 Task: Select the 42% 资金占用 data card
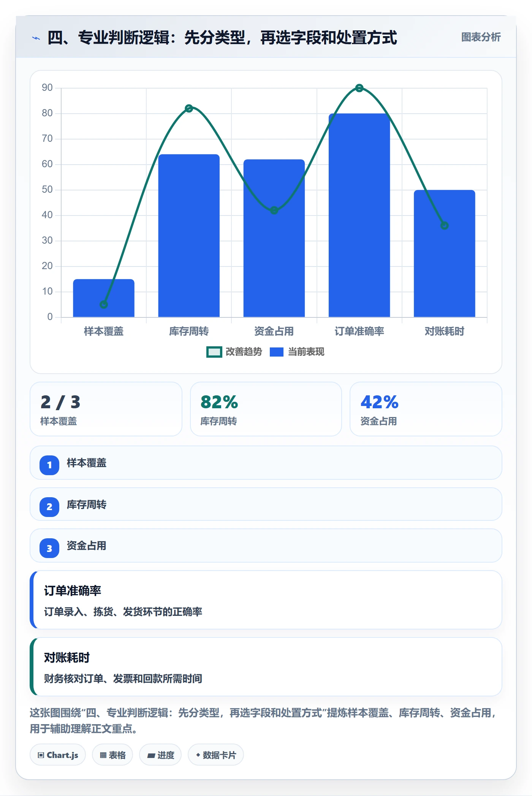(x=426, y=409)
